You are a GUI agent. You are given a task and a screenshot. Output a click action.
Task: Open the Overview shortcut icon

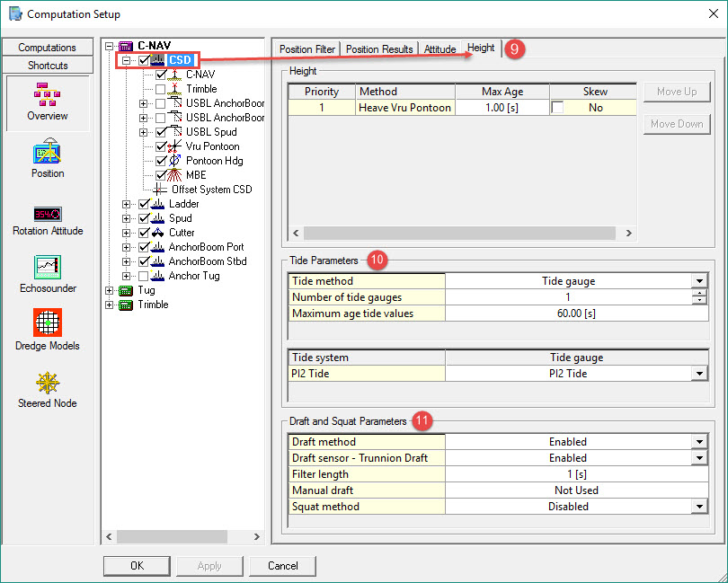48,96
